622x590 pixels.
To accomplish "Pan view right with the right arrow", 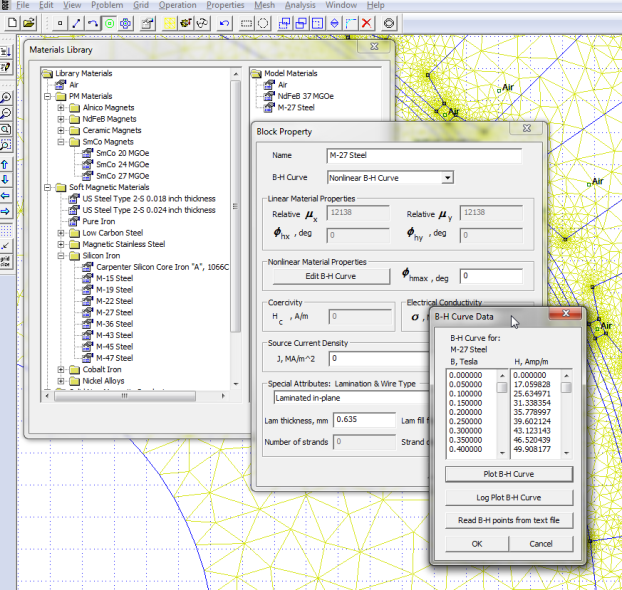I will coord(6,211).
